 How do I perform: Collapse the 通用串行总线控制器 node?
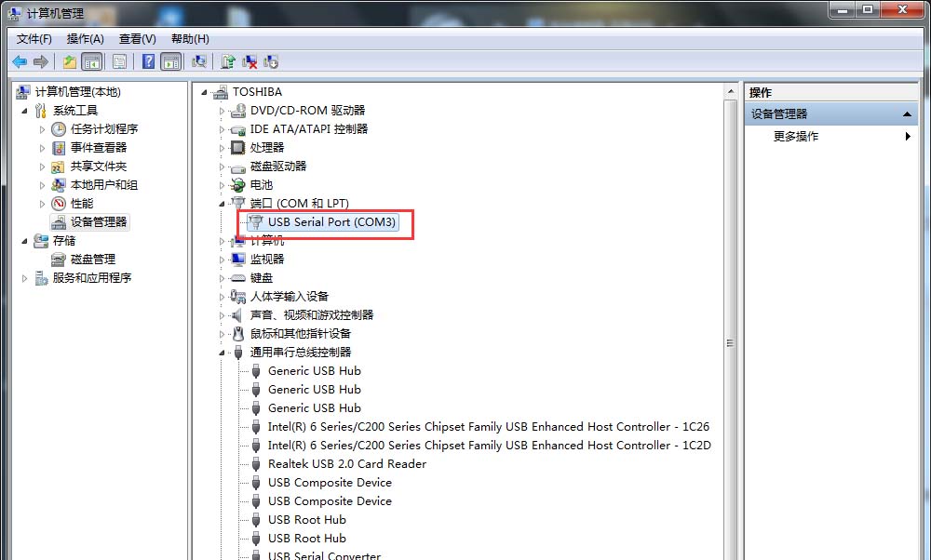(x=223, y=353)
